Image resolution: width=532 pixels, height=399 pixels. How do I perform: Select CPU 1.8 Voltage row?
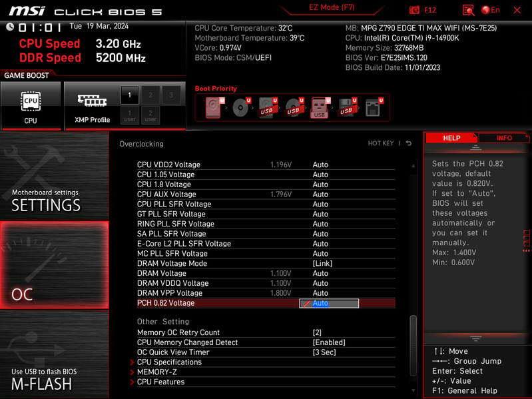point(266,185)
